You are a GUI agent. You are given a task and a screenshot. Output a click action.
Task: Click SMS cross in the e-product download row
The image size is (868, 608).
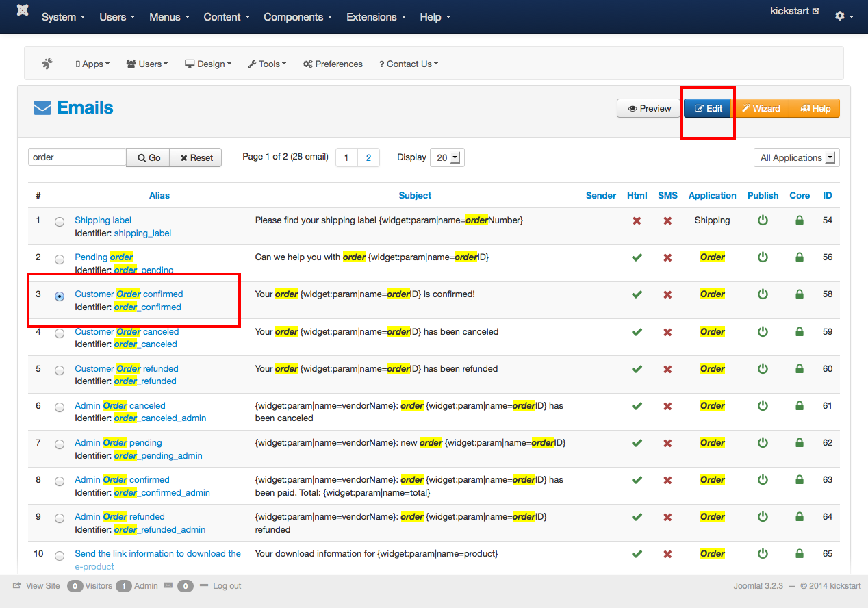(x=667, y=554)
